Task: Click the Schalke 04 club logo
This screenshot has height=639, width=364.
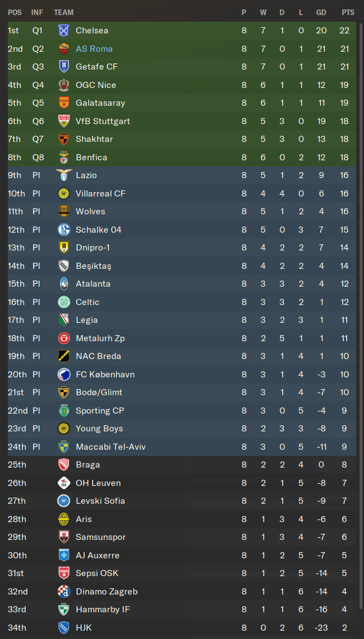Action: (x=63, y=230)
